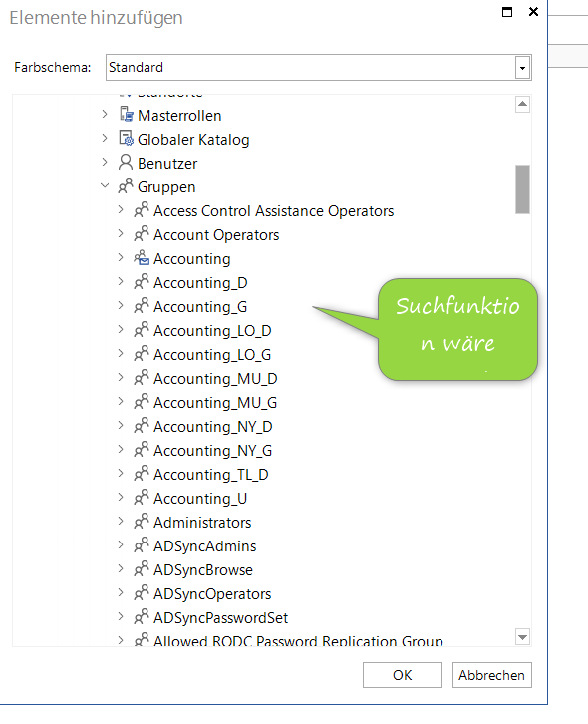Click the mail-enabled Accounting group icon
The width and height of the screenshot is (588, 724).
click(x=142, y=258)
